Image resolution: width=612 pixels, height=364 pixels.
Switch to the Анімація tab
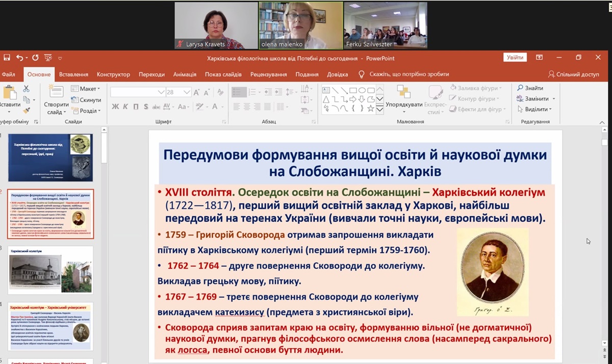(x=185, y=74)
